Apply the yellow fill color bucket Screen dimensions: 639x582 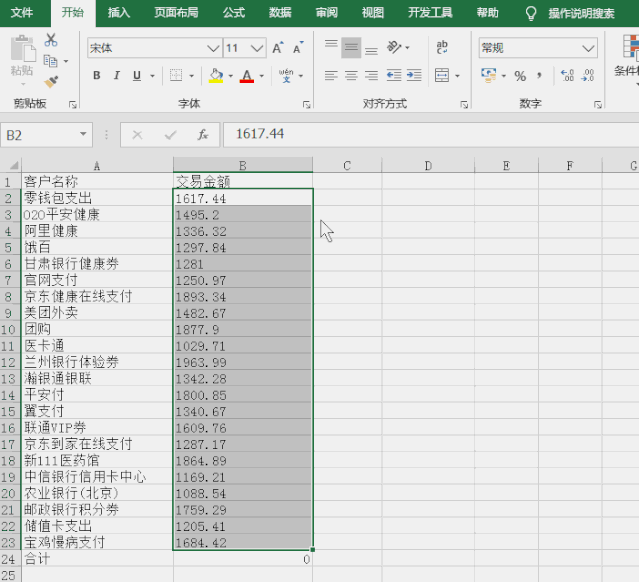(215, 76)
